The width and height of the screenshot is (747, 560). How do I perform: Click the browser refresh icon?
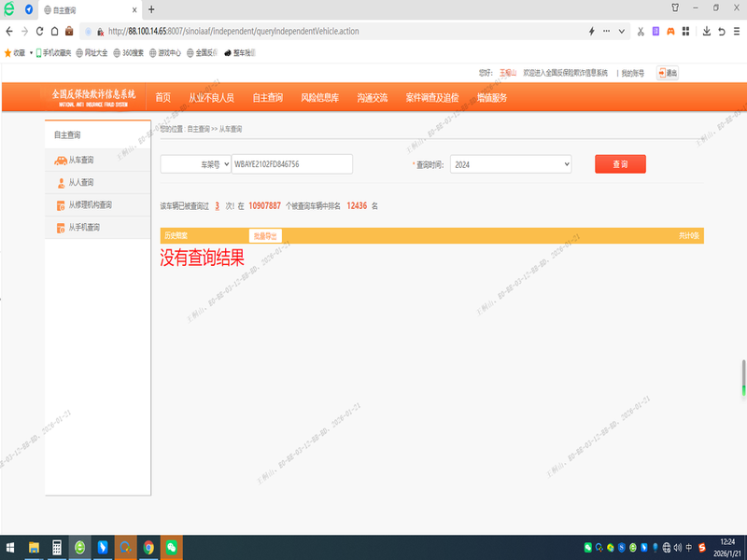(39, 31)
